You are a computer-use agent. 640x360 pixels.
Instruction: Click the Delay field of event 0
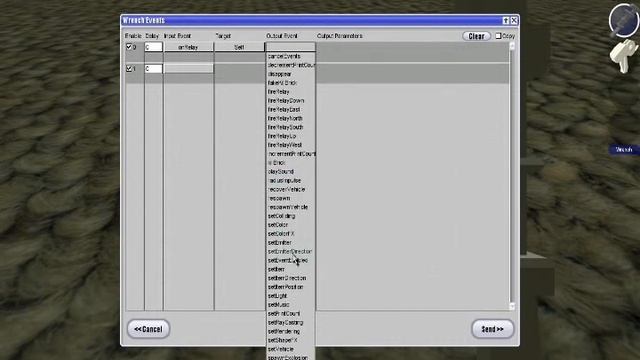[x=153, y=47]
